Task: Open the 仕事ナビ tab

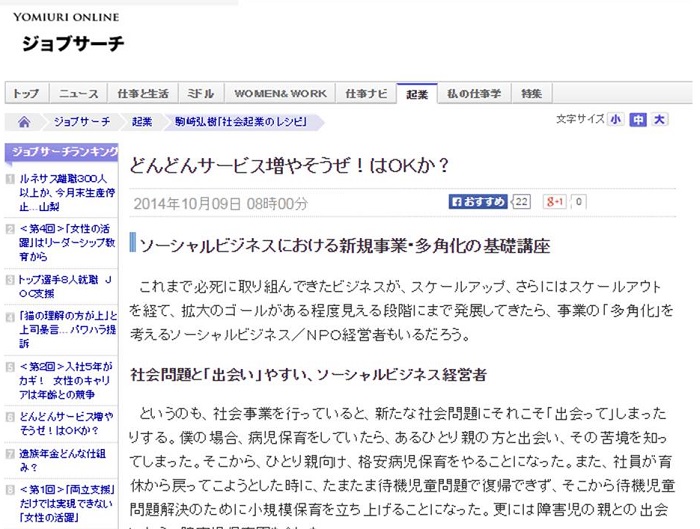Action: [x=366, y=94]
